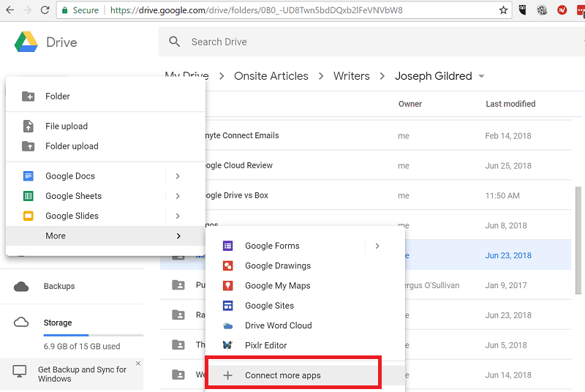Click Get Backup and Sync for Windows
This screenshot has width=585, height=392.
tap(82, 374)
